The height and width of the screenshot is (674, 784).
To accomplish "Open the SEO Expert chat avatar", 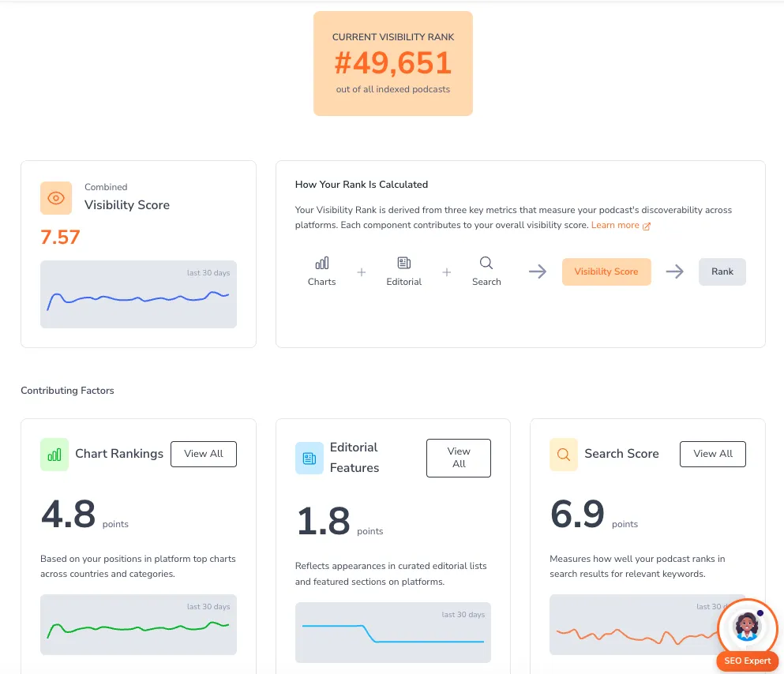I will pyautogui.click(x=746, y=627).
